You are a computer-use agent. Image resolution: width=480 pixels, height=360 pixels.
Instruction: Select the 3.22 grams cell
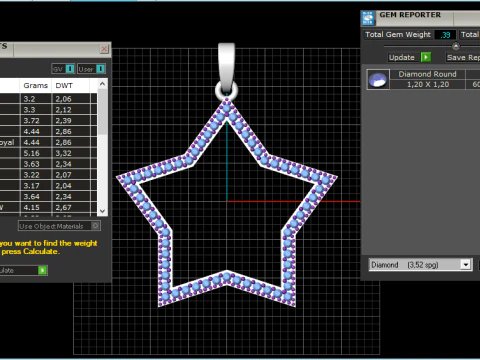click(36, 175)
